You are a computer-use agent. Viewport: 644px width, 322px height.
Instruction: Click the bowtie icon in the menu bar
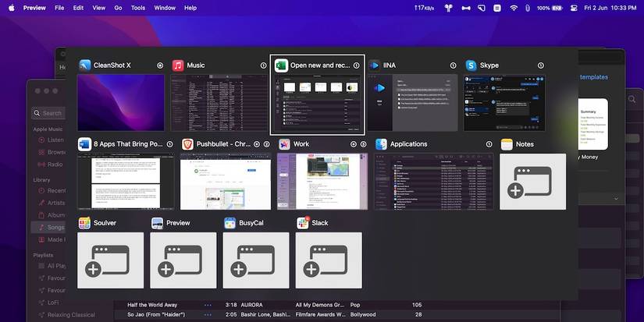pyautogui.click(x=466, y=8)
